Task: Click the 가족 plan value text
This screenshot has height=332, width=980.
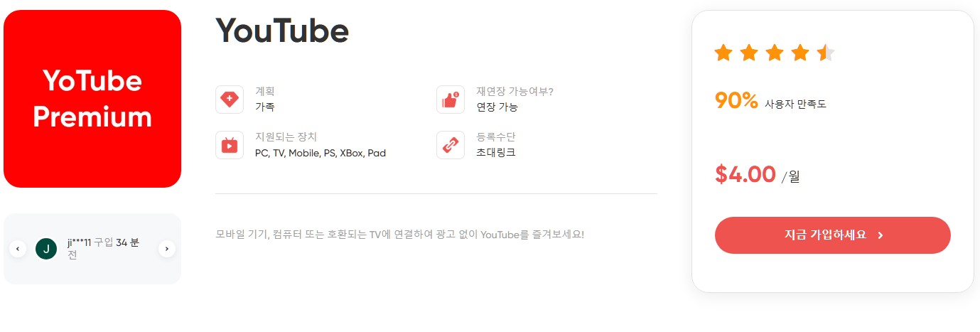Action: pyautogui.click(x=264, y=107)
